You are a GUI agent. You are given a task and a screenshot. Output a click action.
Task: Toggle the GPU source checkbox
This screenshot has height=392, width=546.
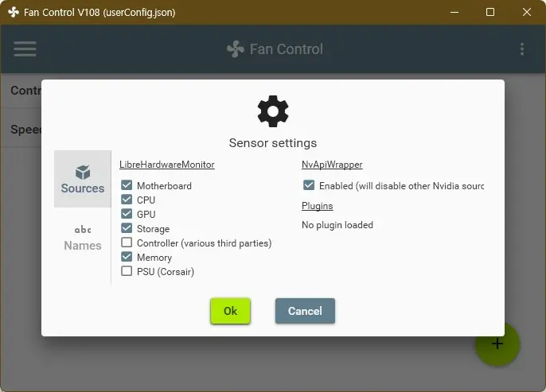pos(127,214)
